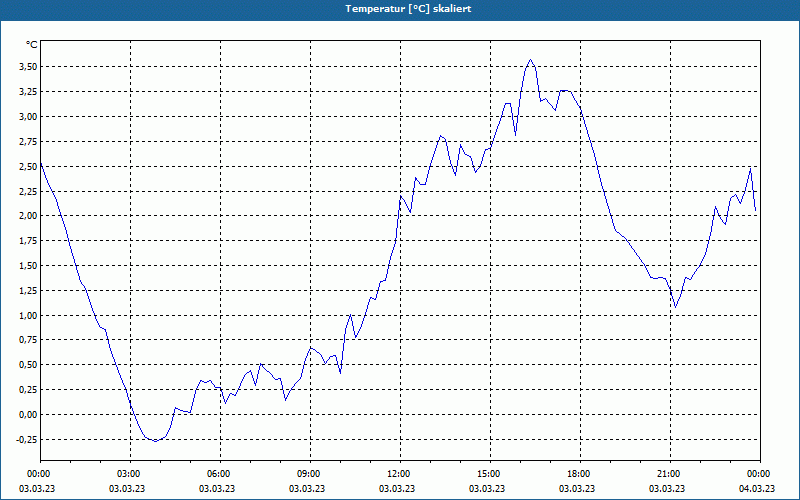Select the 1,50 y-axis label
The width and height of the screenshot is (800, 500).
click(28, 266)
